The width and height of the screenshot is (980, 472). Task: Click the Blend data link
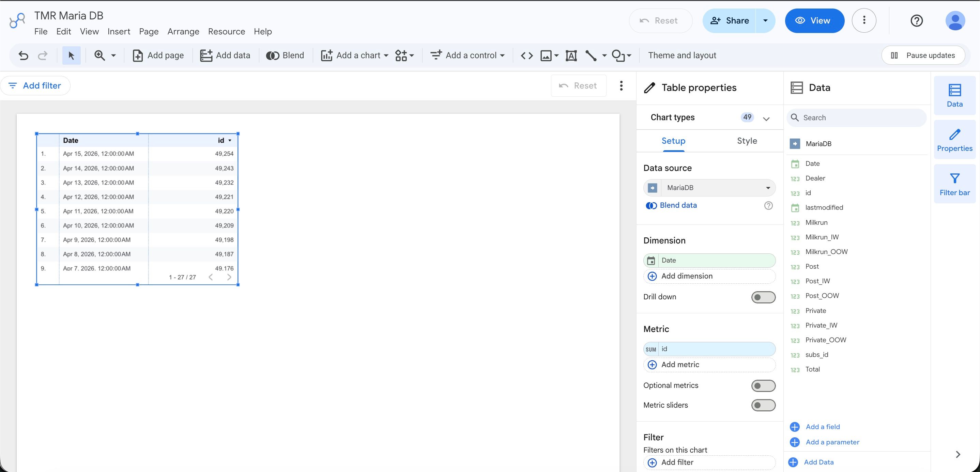678,205
